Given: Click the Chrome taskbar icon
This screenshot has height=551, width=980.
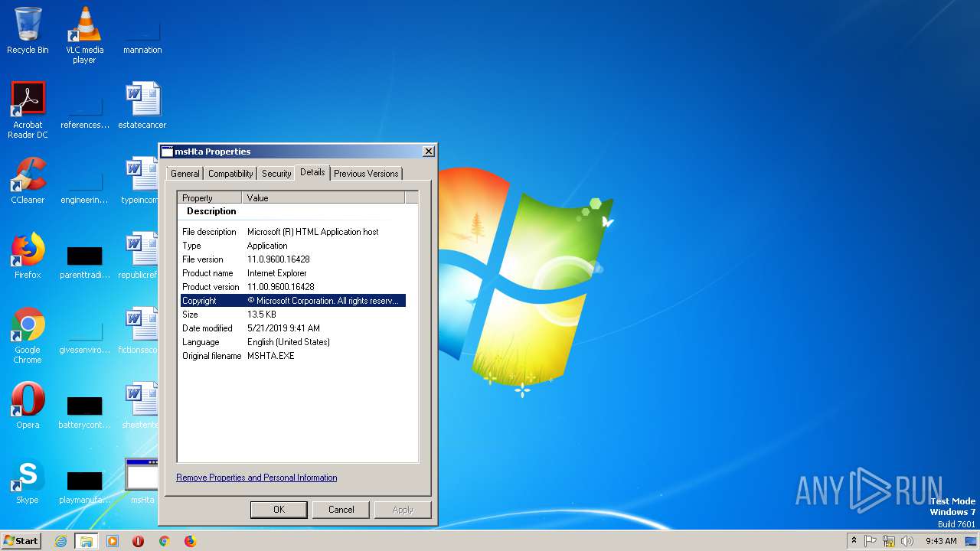Looking at the screenshot, I should click(x=164, y=541).
